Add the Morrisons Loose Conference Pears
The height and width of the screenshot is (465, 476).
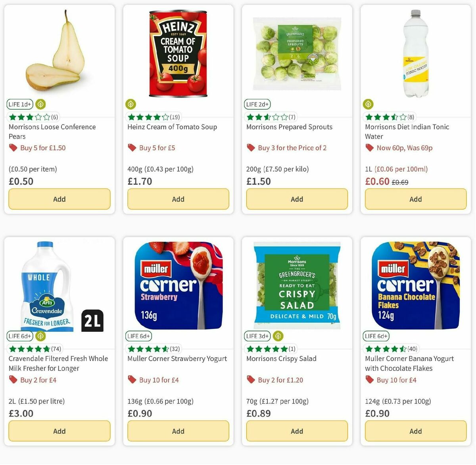point(59,199)
